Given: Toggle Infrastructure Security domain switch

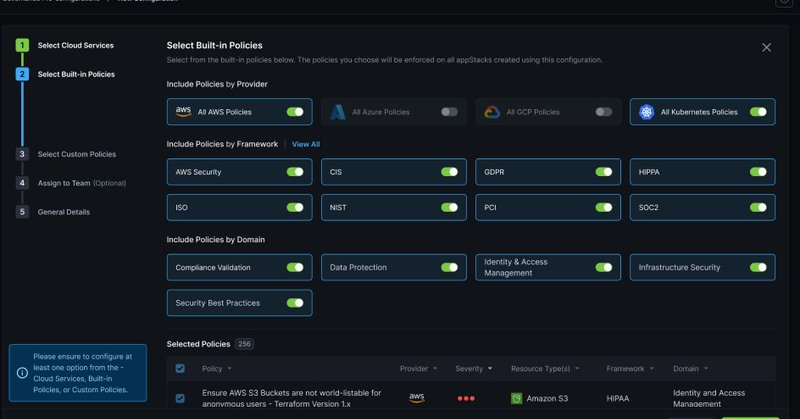Looking at the screenshot, I should 758,267.
